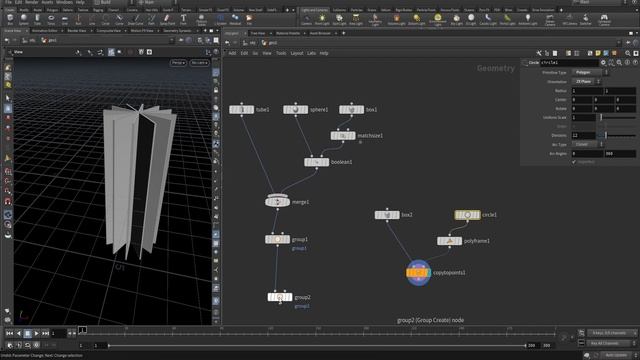Open Arc Type dropdown
Screen dimensions: 640x360
587,144
